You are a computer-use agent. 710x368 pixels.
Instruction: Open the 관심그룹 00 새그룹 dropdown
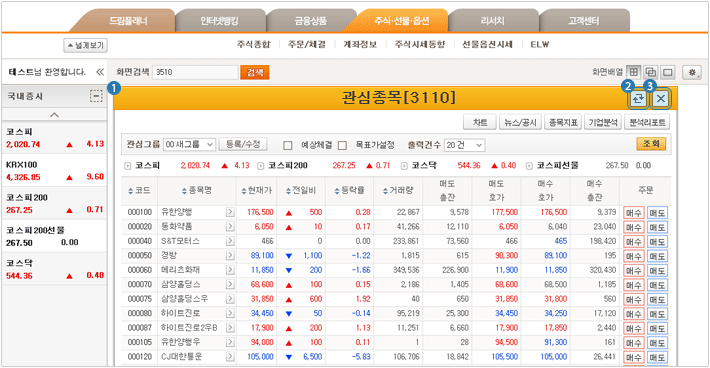pyautogui.click(x=189, y=144)
